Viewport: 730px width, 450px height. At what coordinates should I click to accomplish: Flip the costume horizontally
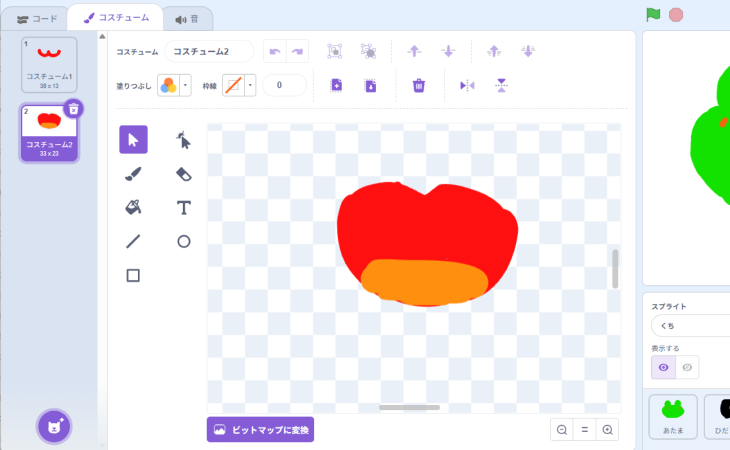(x=466, y=86)
